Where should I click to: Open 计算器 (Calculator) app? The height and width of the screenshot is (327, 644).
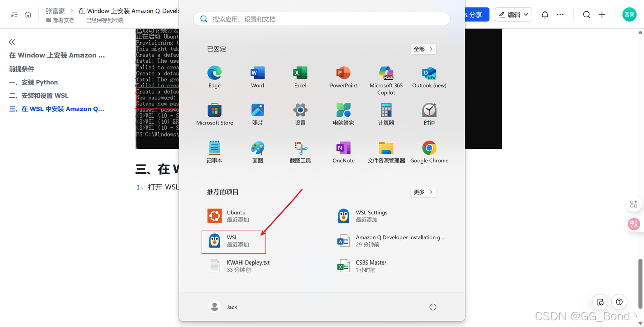pos(386,114)
